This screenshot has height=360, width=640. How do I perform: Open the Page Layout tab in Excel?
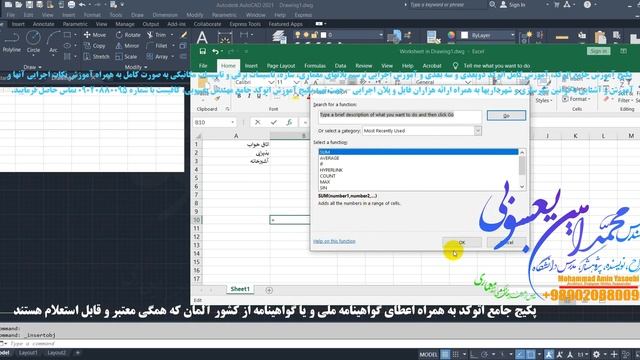click(x=281, y=66)
